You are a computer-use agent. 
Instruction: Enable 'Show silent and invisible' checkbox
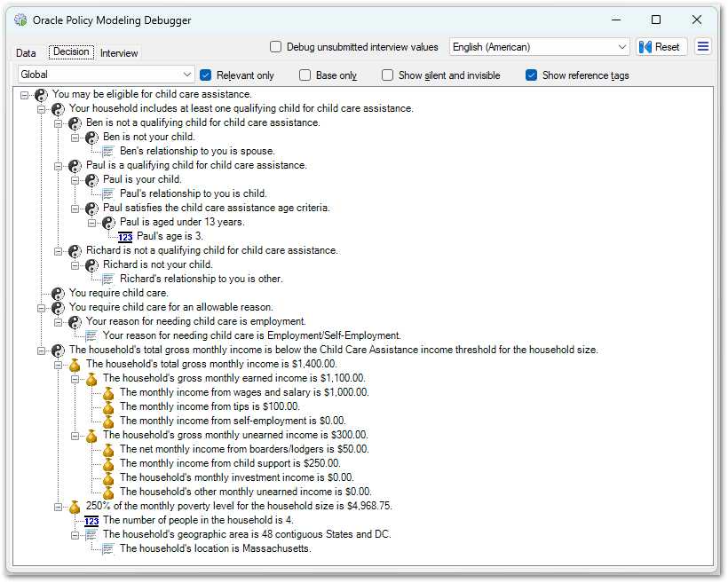tap(387, 75)
